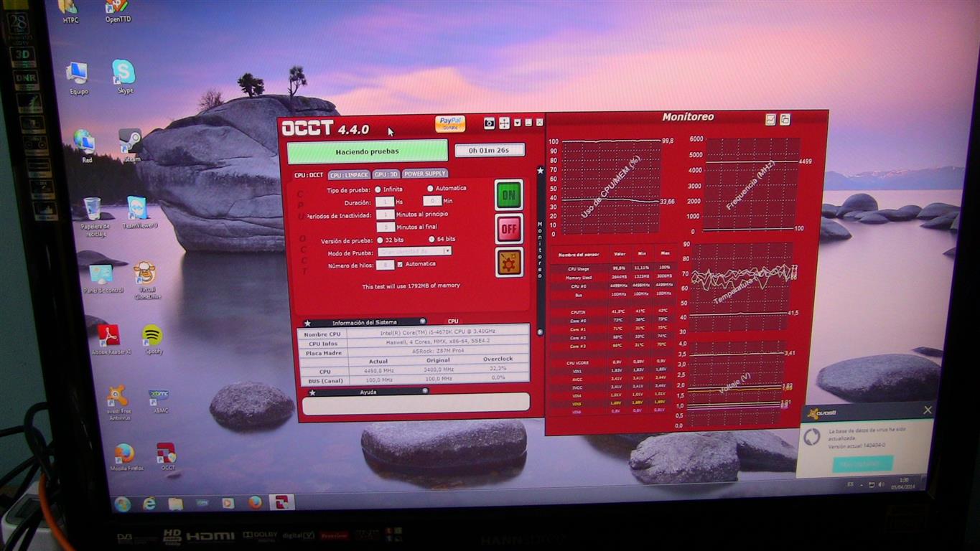Click the CPU label beside Información del Sistema
Screen dimensions: 980x551
click(x=453, y=321)
